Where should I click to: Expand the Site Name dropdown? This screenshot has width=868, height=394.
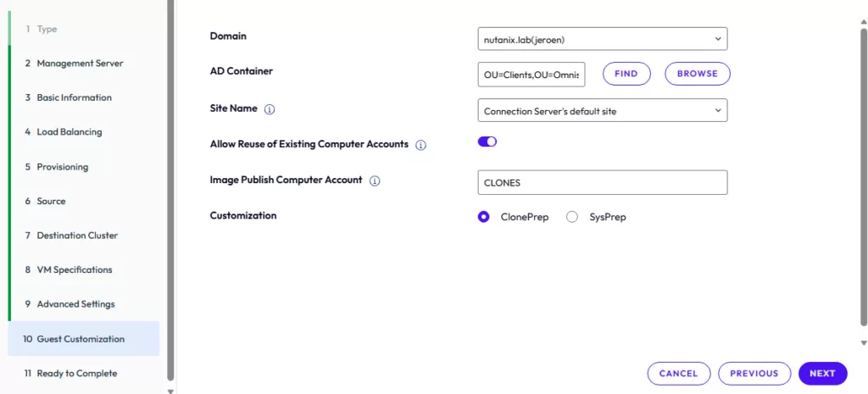point(602,111)
